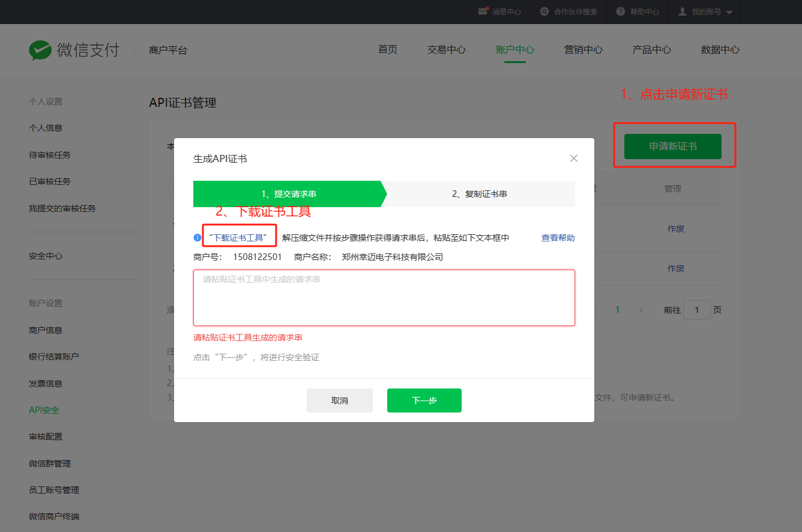Image resolution: width=802 pixels, height=532 pixels.
Task: Open 银行结算账户 in the sidebar
Action: coord(54,357)
